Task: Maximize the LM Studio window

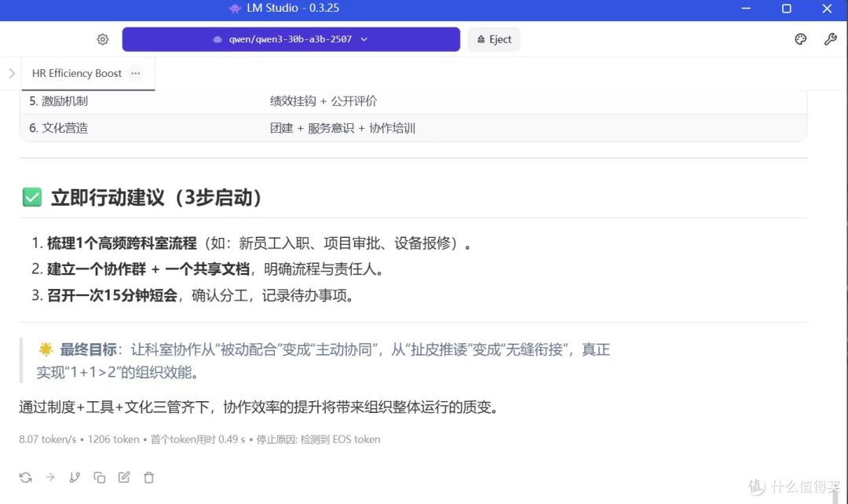Action: pyautogui.click(x=787, y=9)
